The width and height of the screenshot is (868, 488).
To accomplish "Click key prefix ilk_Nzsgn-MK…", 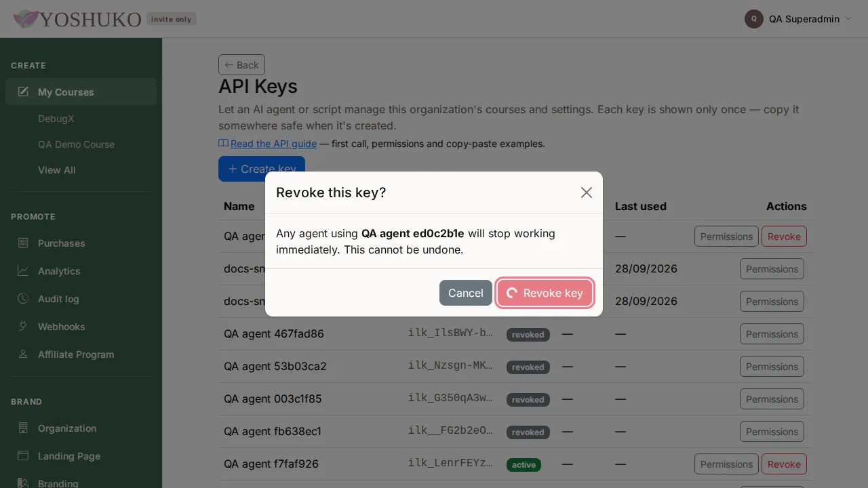I will 451,365.
